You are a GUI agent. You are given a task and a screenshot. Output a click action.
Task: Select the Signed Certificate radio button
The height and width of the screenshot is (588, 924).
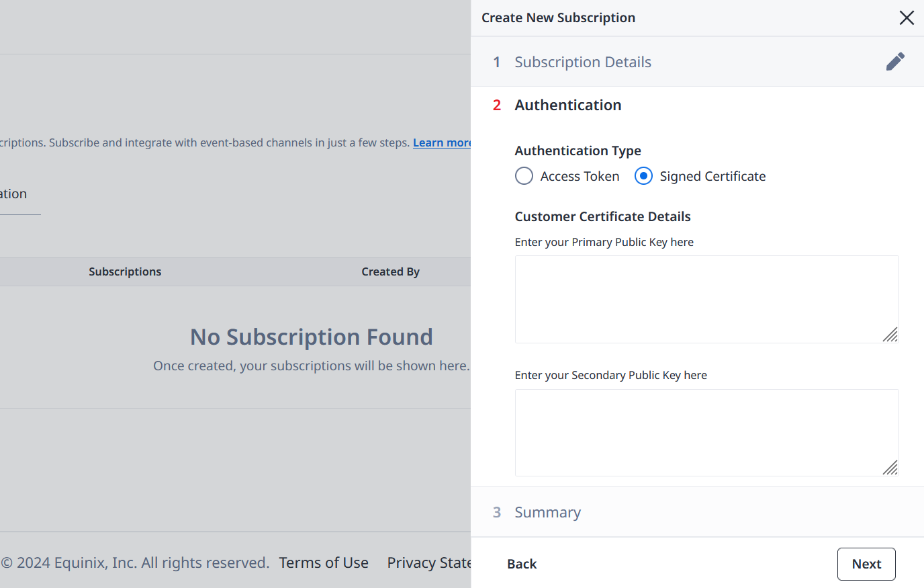pos(643,176)
